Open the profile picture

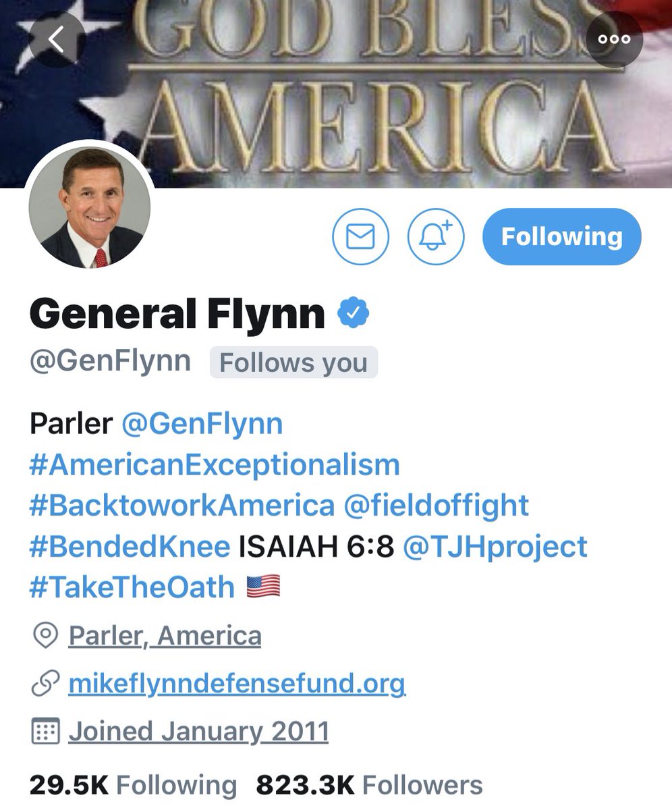(90, 208)
